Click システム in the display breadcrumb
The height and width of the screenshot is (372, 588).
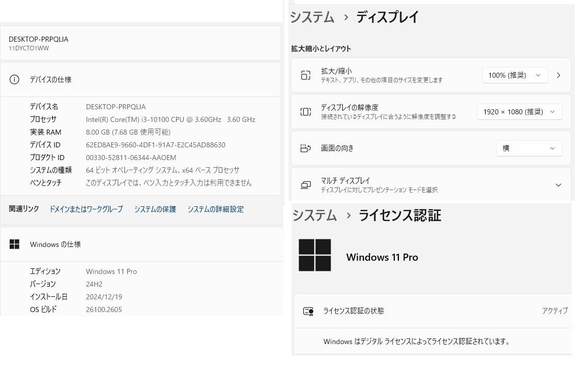312,17
